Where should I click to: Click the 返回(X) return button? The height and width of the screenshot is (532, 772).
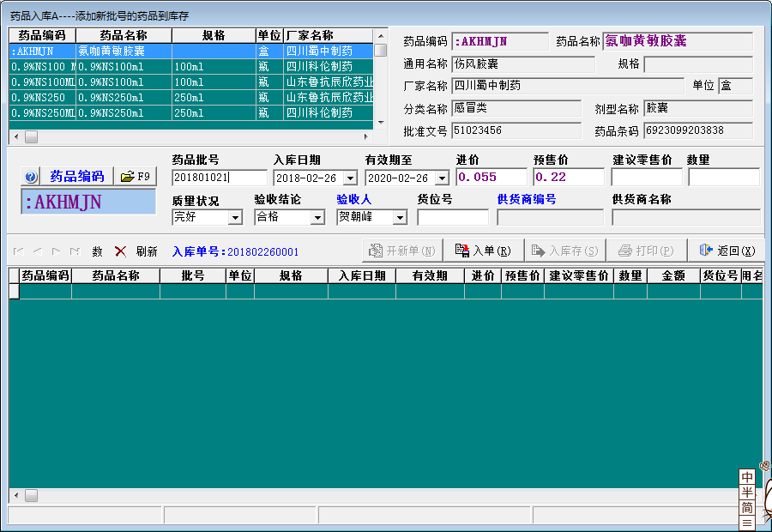727,251
